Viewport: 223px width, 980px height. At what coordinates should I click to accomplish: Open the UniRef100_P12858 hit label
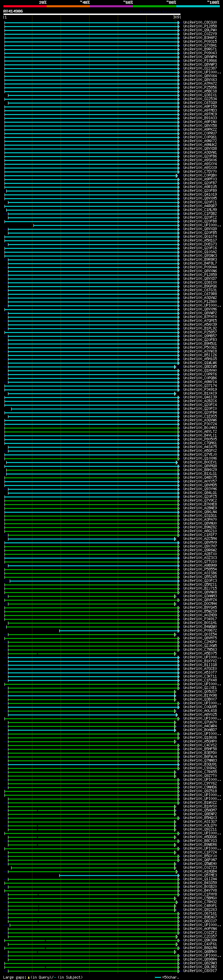pos(200,26)
